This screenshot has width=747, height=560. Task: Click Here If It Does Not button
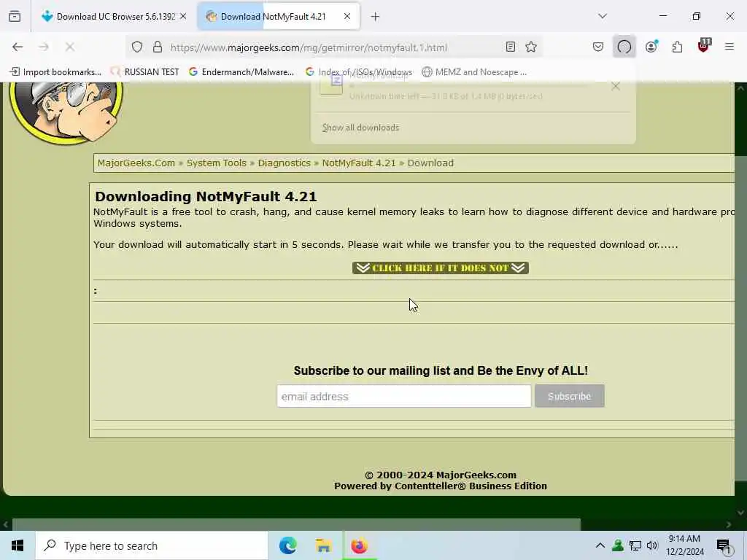(440, 268)
